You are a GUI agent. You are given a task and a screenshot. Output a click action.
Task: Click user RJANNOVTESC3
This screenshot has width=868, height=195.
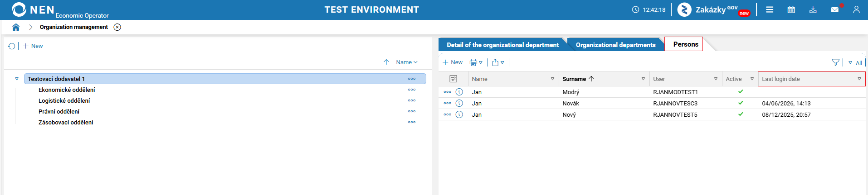pyautogui.click(x=676, y=103)
